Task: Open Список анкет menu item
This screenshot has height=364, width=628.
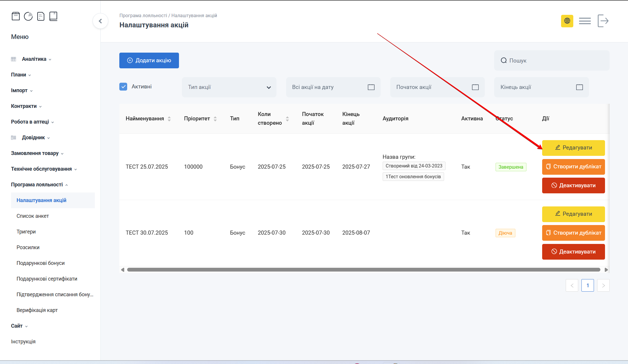Action: pyautogui.click(x=33, y=216)
